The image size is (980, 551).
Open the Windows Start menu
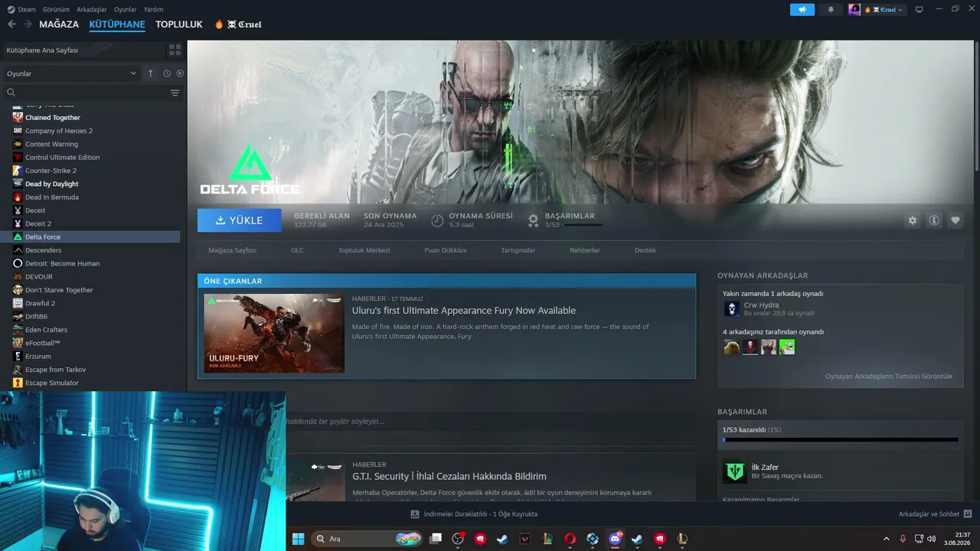pyautogui.click(x=298, y=539)
